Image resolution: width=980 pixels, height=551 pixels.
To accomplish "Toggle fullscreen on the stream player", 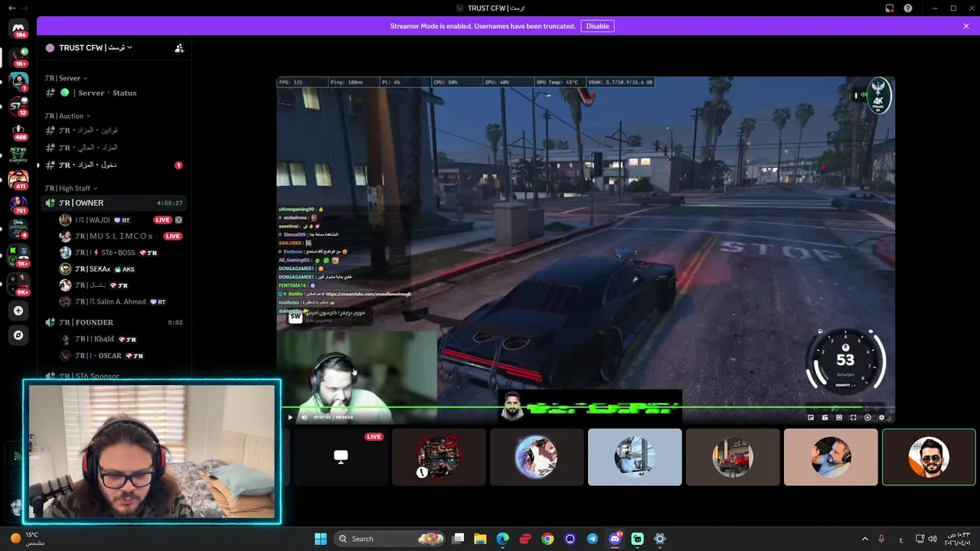I will tap(853, 417).
